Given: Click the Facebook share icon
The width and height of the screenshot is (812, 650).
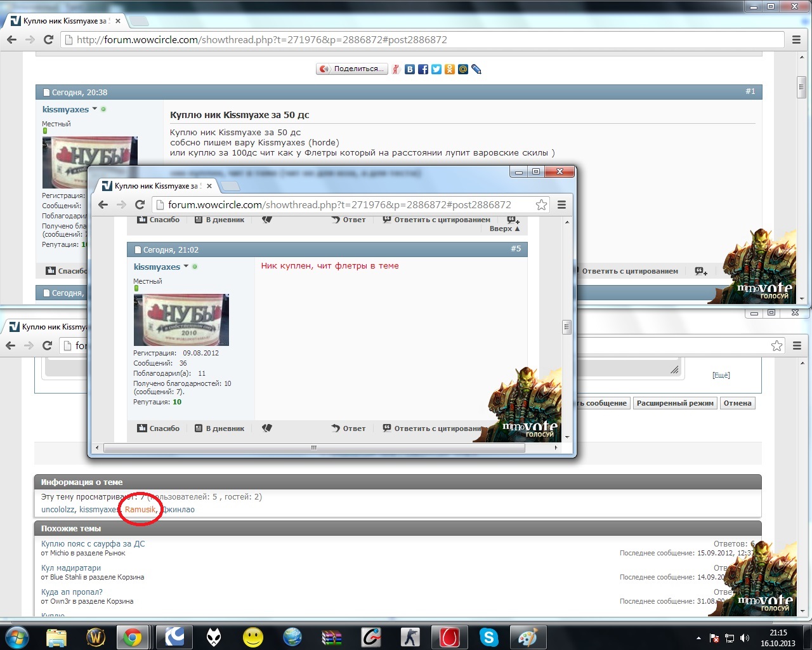Looking at the screenshot, I should pyautogui.click(x=423, y=69).
